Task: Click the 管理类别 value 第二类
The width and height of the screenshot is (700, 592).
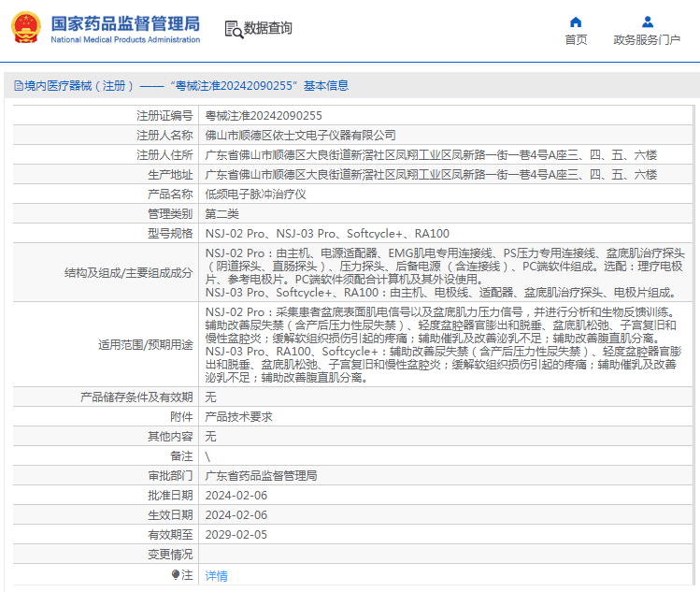Action: (222, 214)
